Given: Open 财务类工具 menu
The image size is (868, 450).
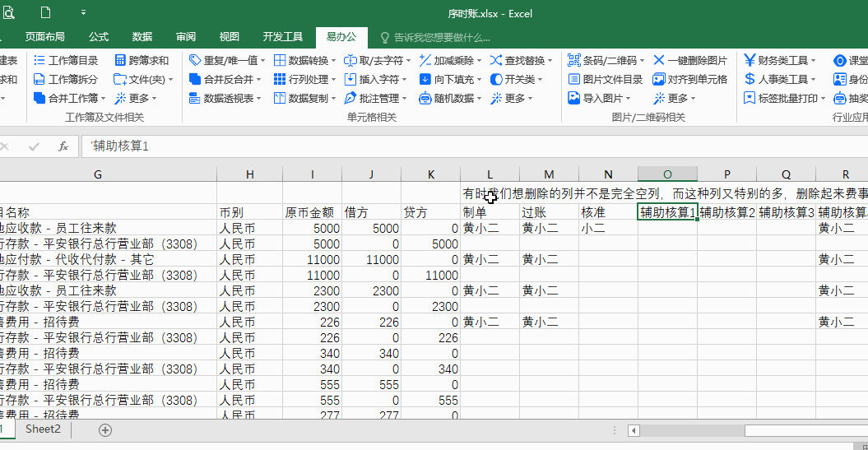Looking at the screenshot, I should click(x=780, y=60).
